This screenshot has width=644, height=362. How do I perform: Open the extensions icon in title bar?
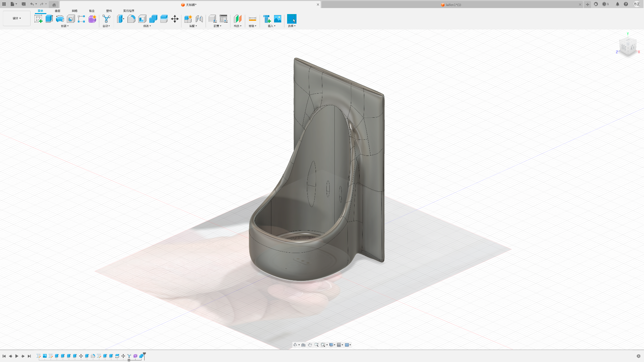coord(596,4)
